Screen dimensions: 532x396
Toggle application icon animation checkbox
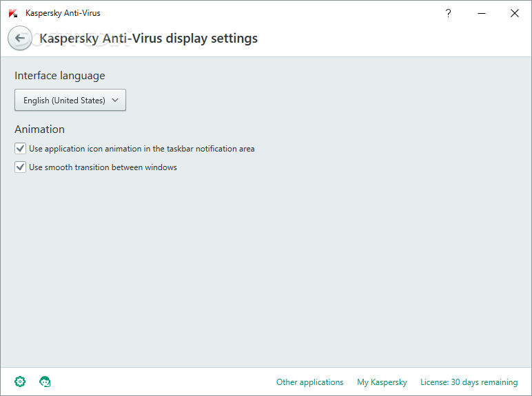click(21, 149)
